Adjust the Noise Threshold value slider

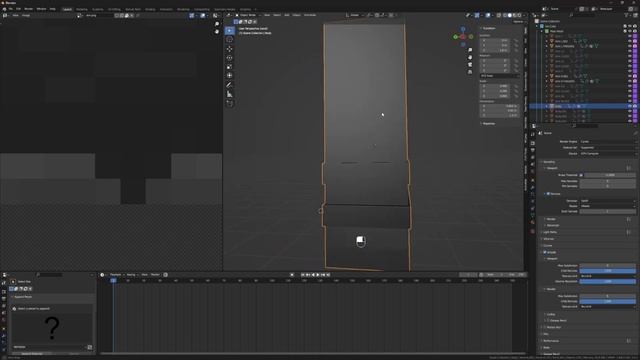(610, 175)
